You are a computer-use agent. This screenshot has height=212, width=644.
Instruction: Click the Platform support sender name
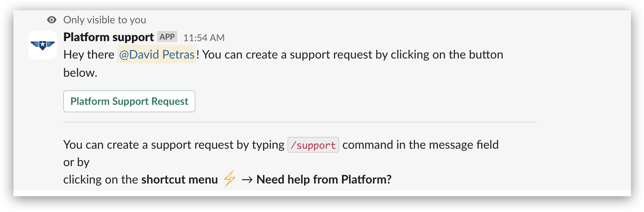108,37
